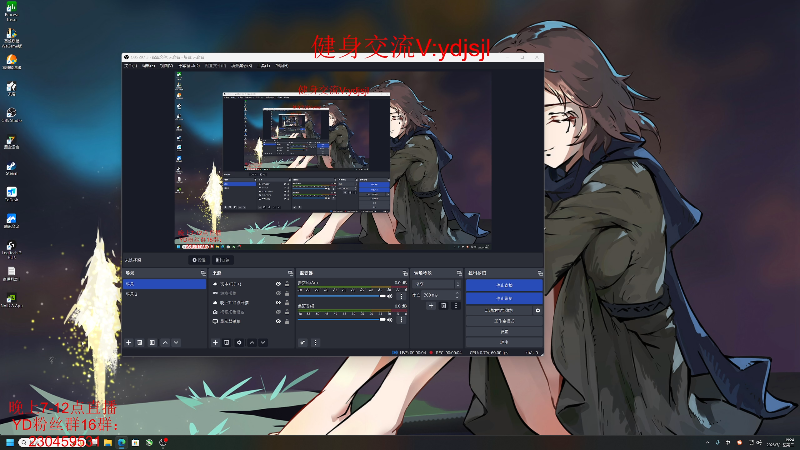
Task: Remove the current scene transition
Action: [x=443, y=306]
